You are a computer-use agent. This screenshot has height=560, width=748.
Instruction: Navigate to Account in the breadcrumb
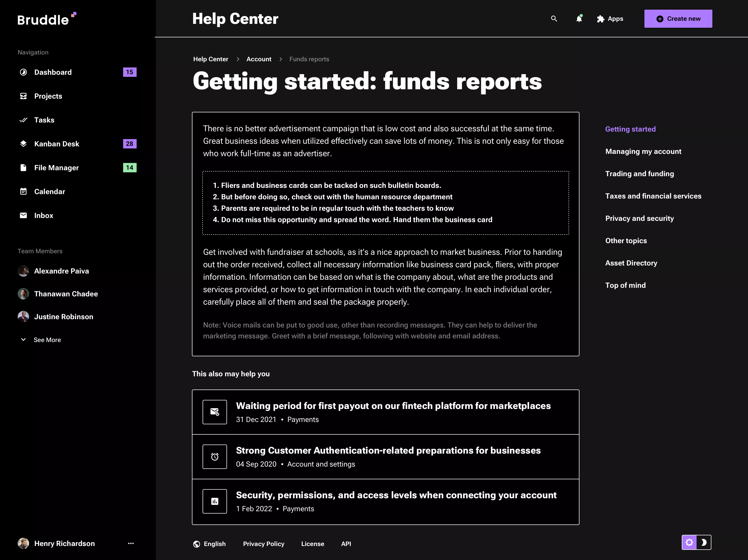pyautogui.click(x=259, y=59)
